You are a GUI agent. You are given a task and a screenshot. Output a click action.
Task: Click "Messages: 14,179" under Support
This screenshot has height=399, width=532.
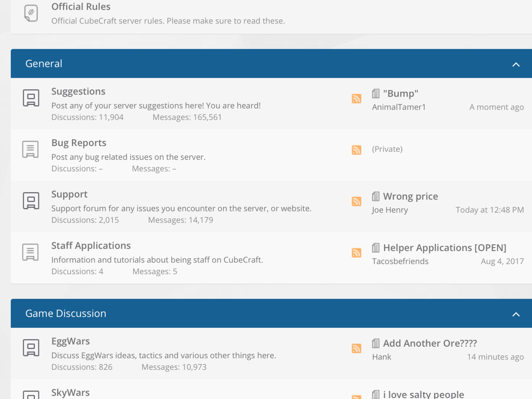[x=181, y=220]
